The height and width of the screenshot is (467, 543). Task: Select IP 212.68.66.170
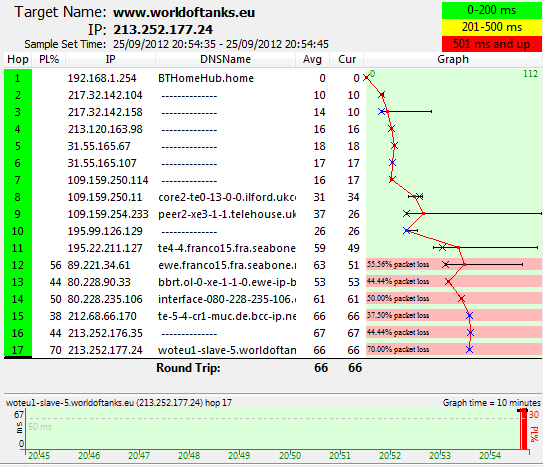[102, 316]
